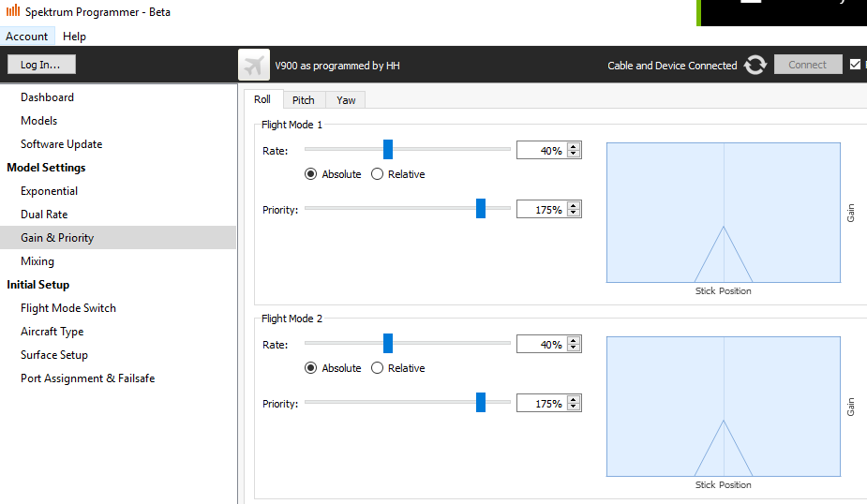Toggle the checkbox next to Connect button
Image resolution: width=867 pixels, height=504 pixels.
[x=855, y=65]
